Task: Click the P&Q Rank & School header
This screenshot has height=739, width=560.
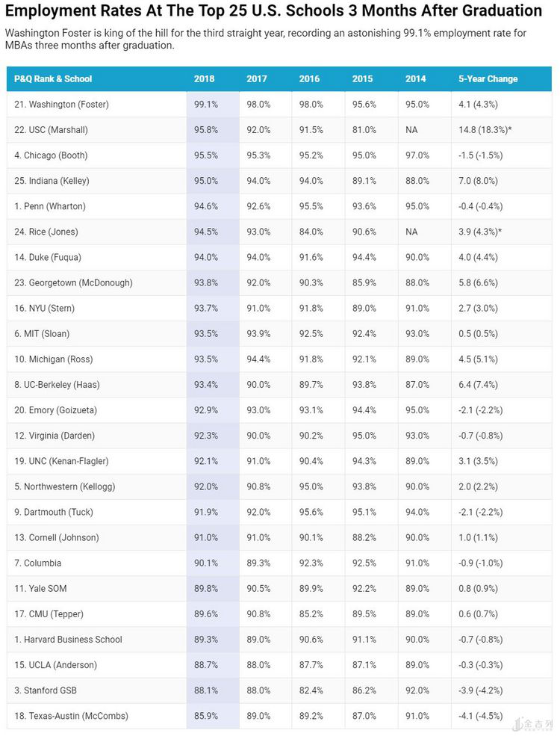Action: tap(53, 79)
